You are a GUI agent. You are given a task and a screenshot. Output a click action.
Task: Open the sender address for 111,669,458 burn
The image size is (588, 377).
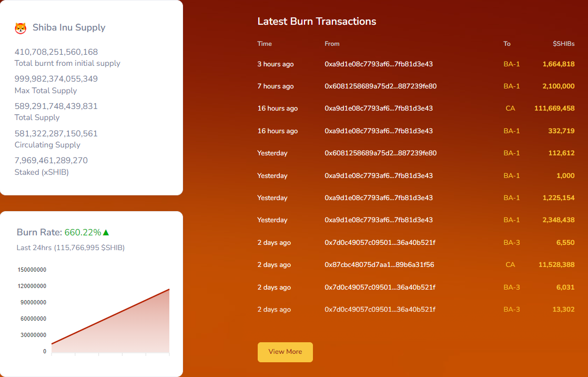click(x=378, y=108)
